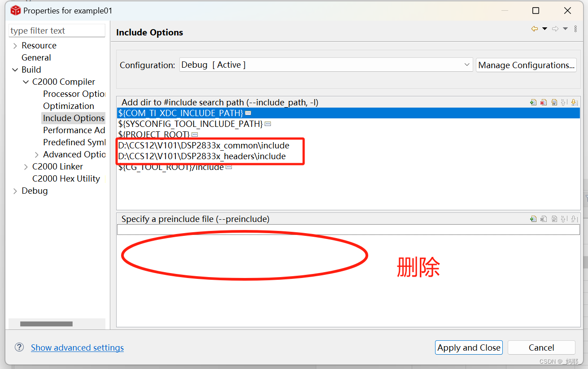
Task: Click the back navigation arrow
Action: pos(535,28)
